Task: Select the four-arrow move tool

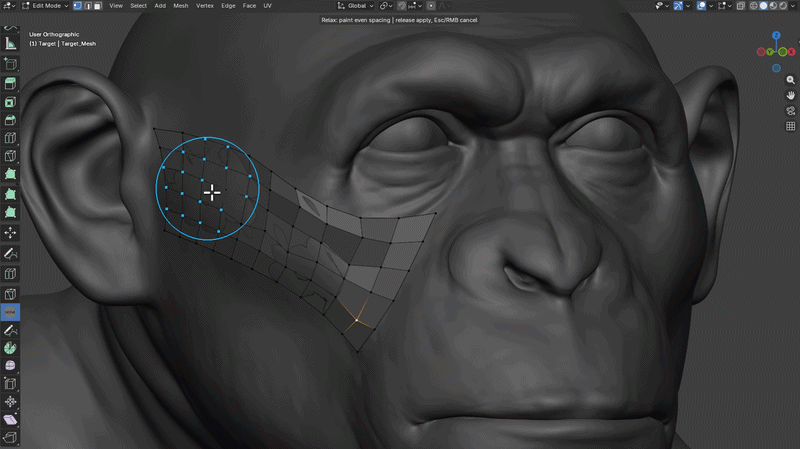Action: [x=10, y=233]
